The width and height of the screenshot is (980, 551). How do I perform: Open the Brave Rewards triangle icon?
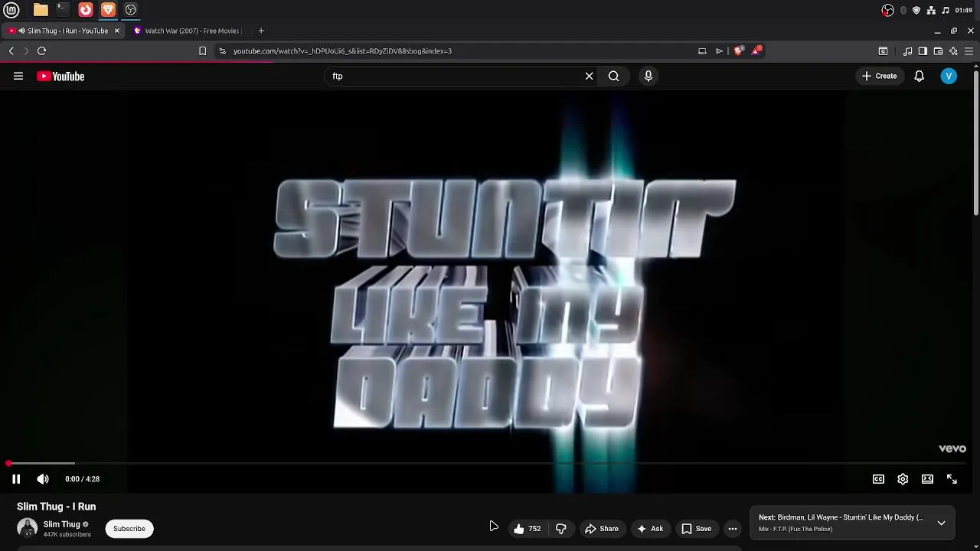pyautogui.click(x=757, y=51)
